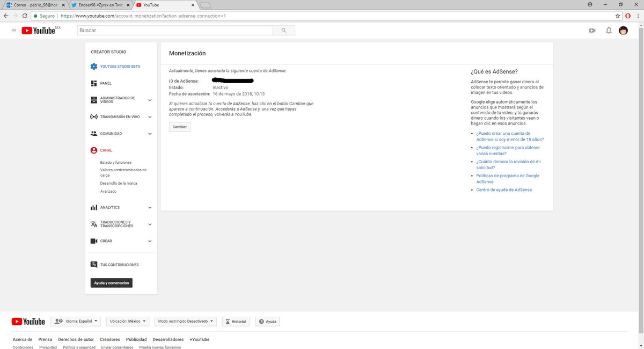Switch to the Endeer98 Twitter tab

coord(99,5)
